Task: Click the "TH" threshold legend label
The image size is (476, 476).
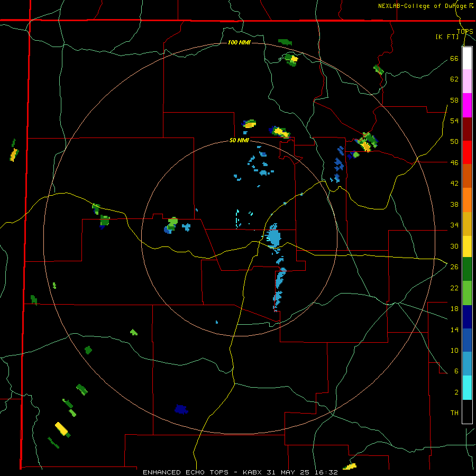Action: pyautogui.click(x=454, y=413)
